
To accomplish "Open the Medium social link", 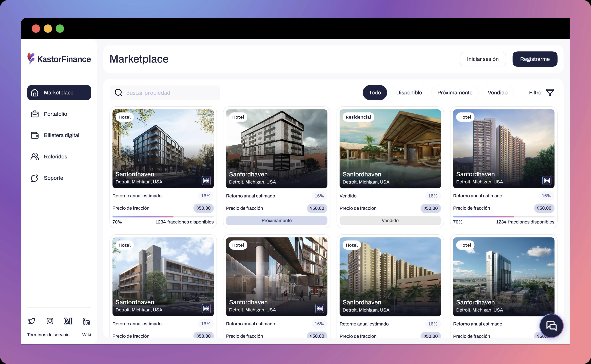I will [x=68, y=321].
